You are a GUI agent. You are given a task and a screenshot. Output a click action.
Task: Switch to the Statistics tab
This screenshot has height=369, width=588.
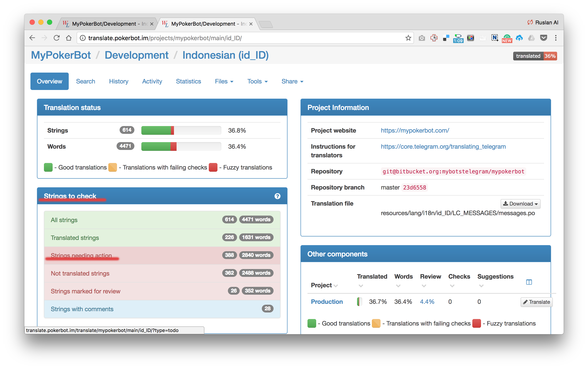pyautogui.click(x=188, y=81)
